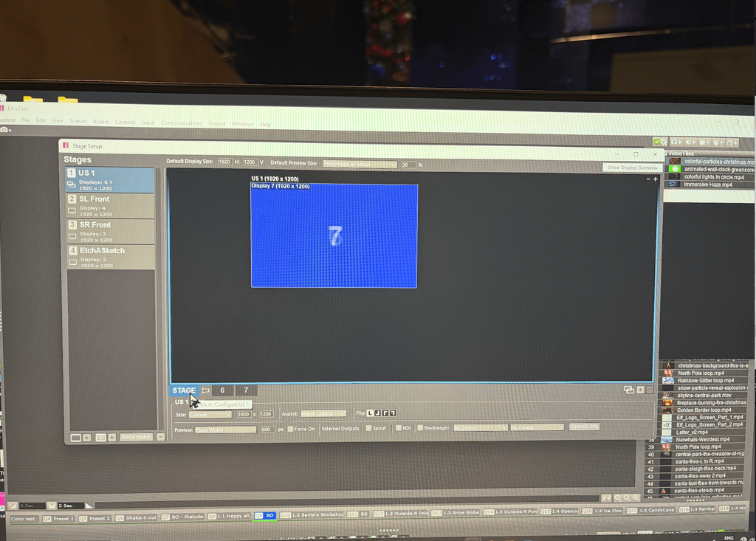Click the overlapping displays icon below preview
Screen dimensions: 756x541
coord(628,390)
